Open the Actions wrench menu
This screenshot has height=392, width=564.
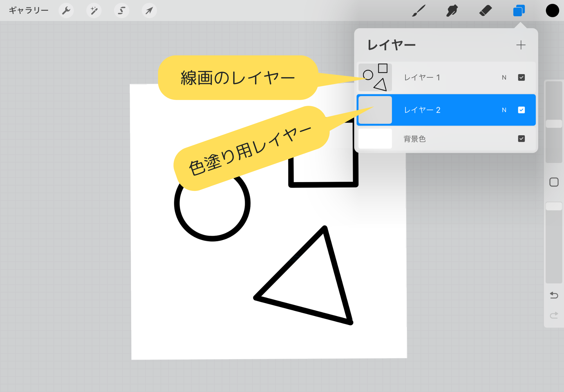coord(66,11)
